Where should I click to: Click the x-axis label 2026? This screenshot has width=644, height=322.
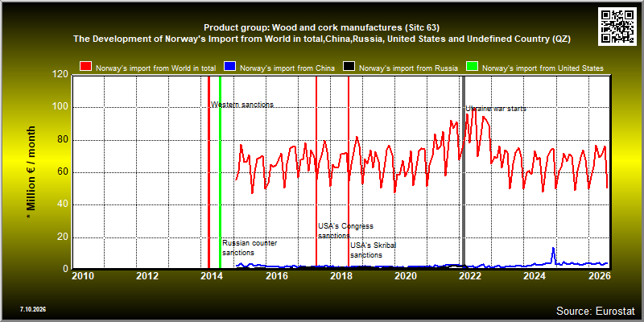pos(600,275)
